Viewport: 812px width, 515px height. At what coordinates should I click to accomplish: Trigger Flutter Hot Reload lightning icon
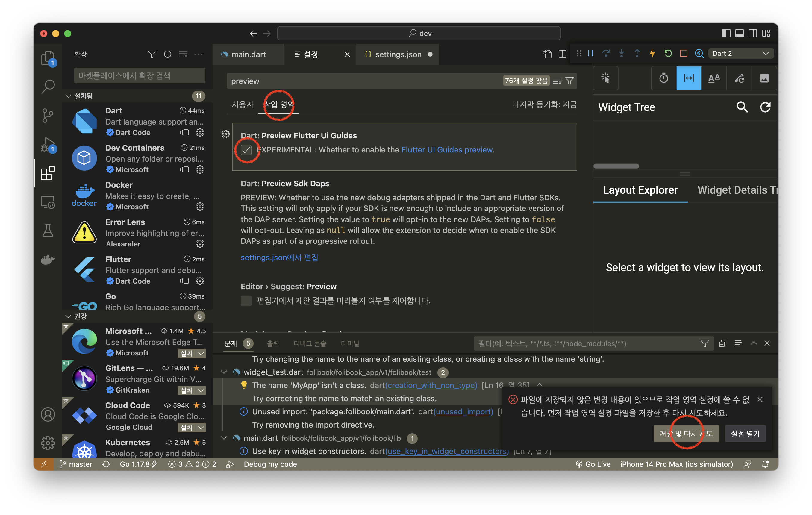click(x=652, y=53)
